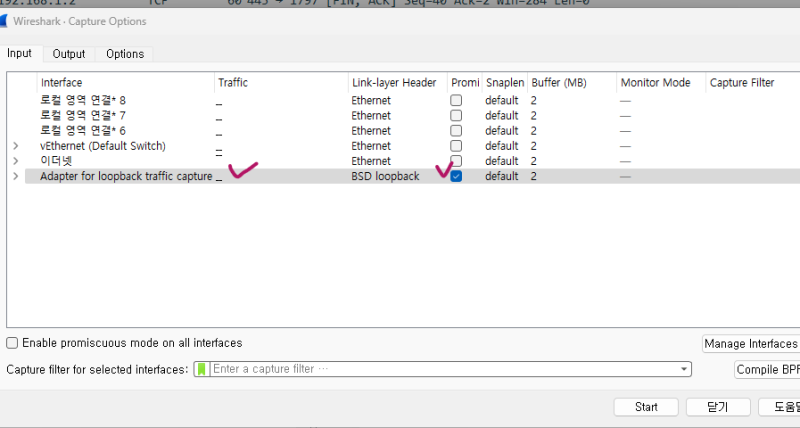
Task: Expand the vEthernet (Default Switch) row
Action: (x=16, y=146)
